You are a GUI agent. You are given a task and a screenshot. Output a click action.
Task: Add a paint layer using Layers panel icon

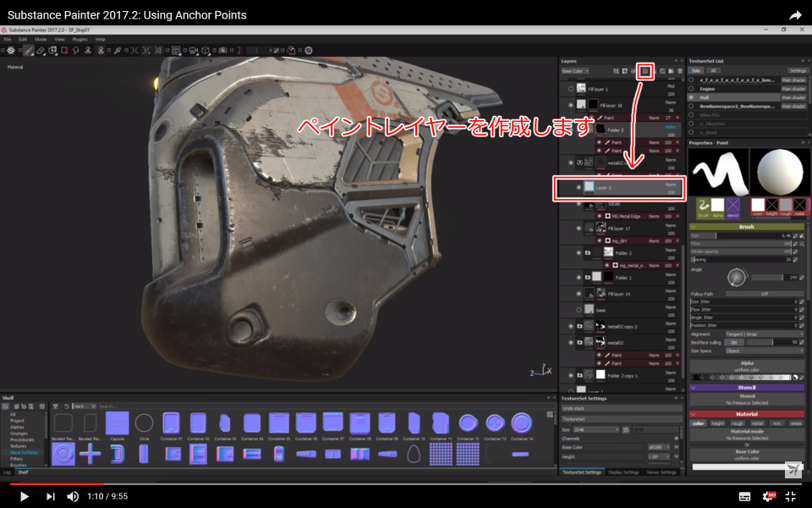click(645, 71)
